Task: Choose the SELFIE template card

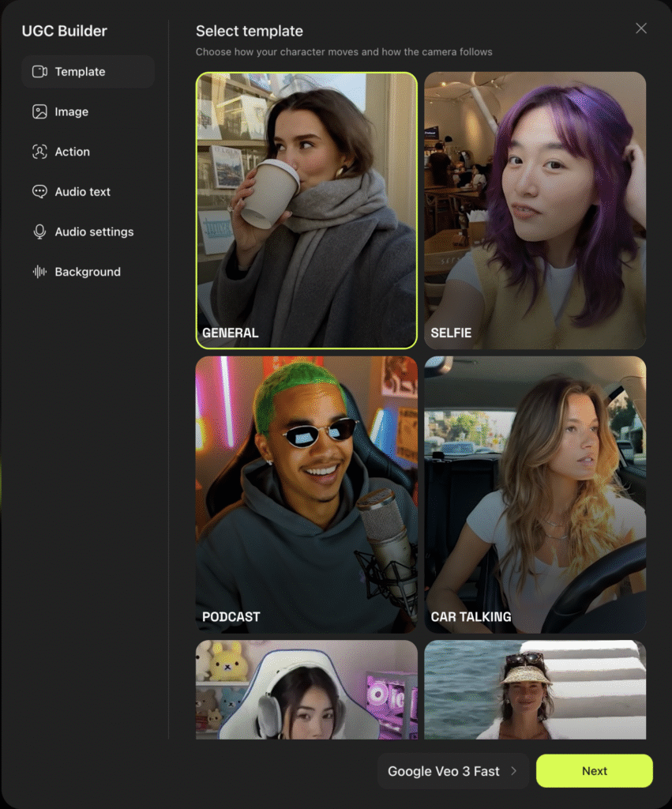Action: [x=535, y=210]
